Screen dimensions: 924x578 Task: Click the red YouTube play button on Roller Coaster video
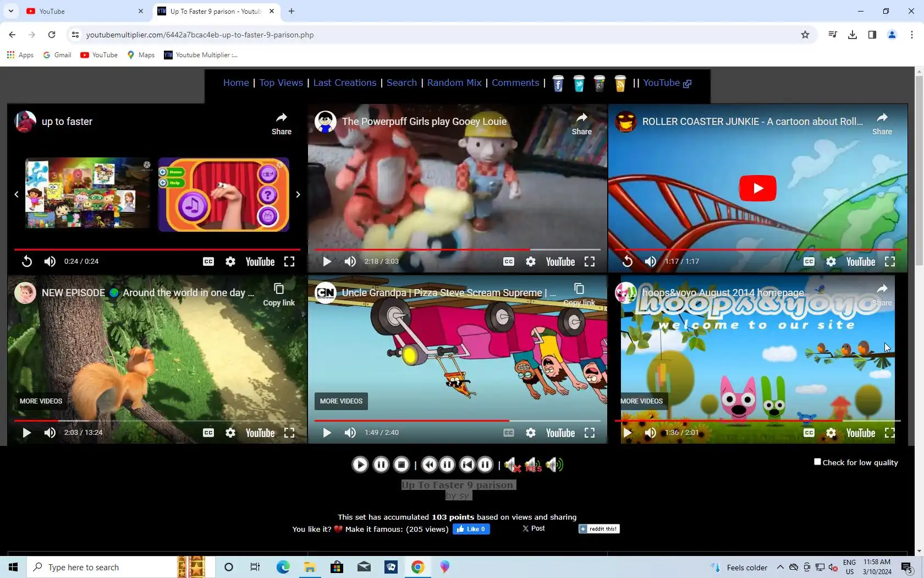click(x=757, y=188)
